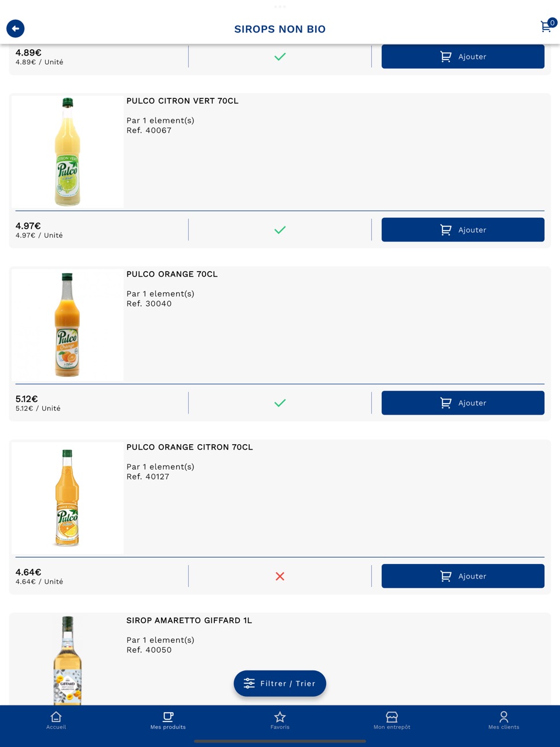Open Pulco Orange Citron bottle image
560x747 pixels.
(68, 498)
